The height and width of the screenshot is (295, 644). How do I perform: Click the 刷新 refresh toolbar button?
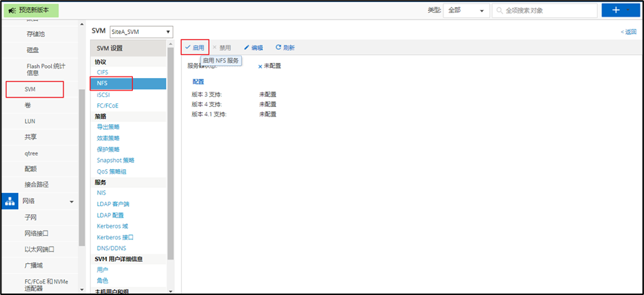(285, 47)
